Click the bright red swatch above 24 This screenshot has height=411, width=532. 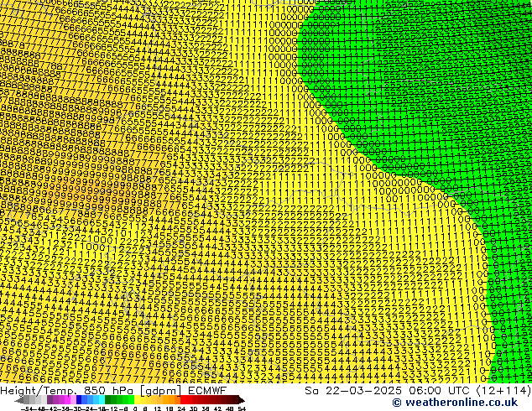(x=183, y=399)
